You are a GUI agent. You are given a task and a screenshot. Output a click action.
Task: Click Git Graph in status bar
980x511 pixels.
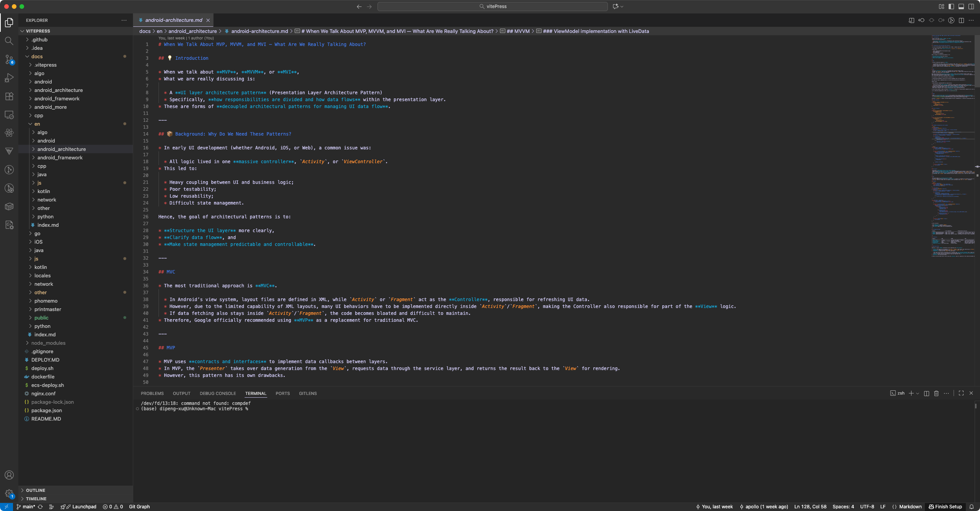pyautogui.click(x=139, y=507)
